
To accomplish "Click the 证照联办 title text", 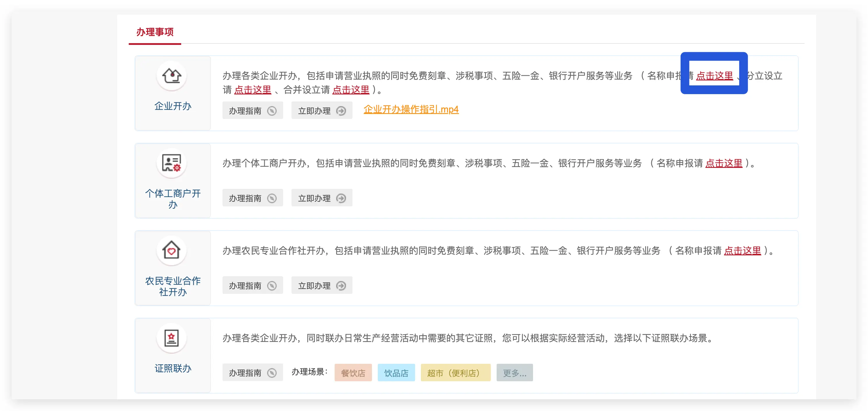I will tap(173, 368).
